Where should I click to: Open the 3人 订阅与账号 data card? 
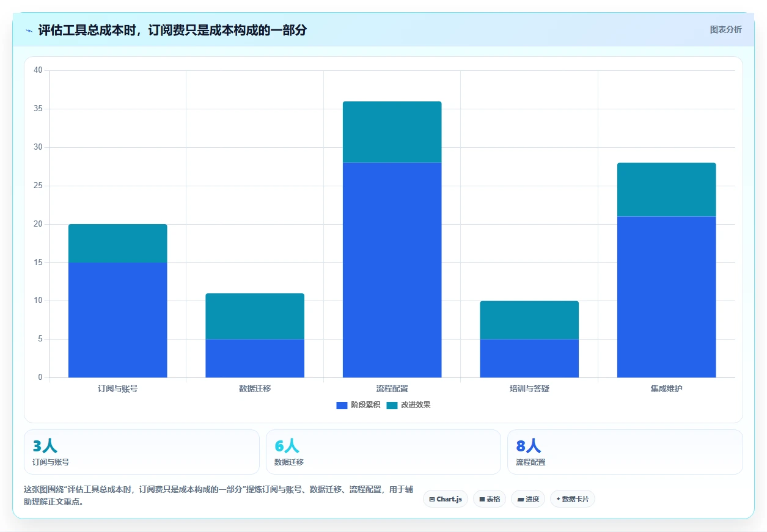tap(142, 452)
